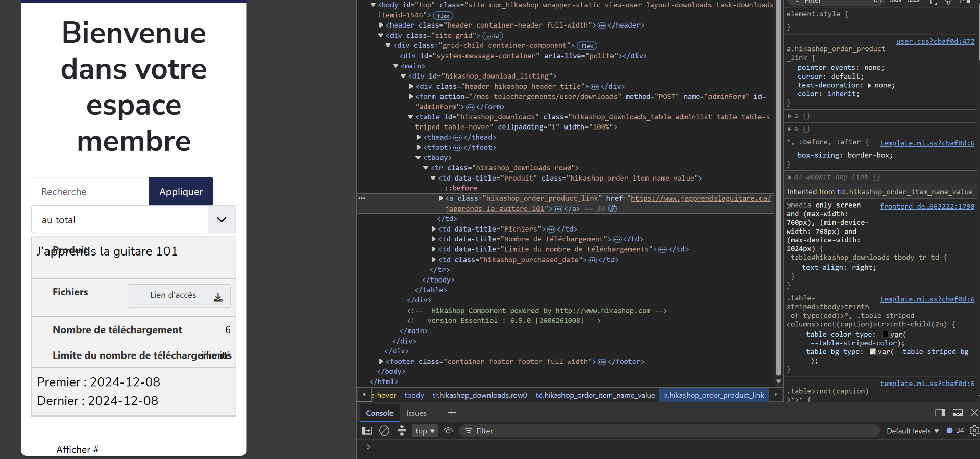Click the --table-color-type color swatch
The height and width of the screenshot is (459, 980).
885,335
